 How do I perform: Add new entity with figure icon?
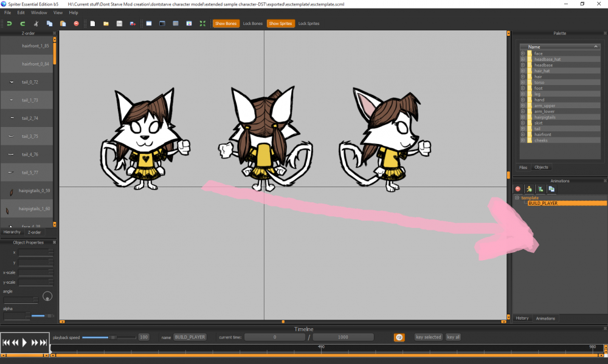(x=529, y=189)
